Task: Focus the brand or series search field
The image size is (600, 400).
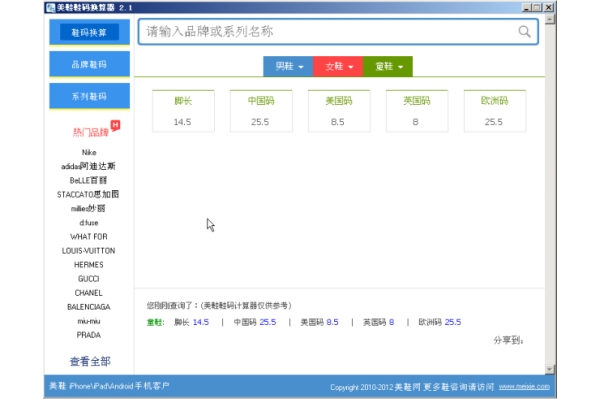Action: 338,31
